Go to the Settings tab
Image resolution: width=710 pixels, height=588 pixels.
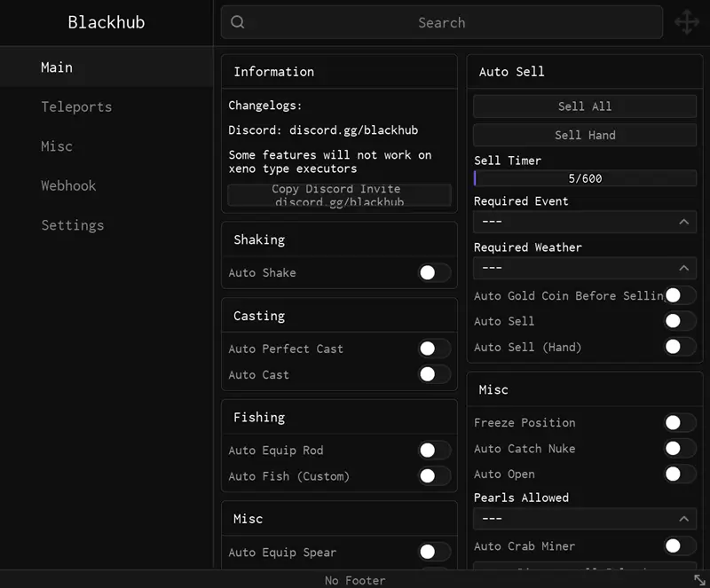[x=106, y=225]
